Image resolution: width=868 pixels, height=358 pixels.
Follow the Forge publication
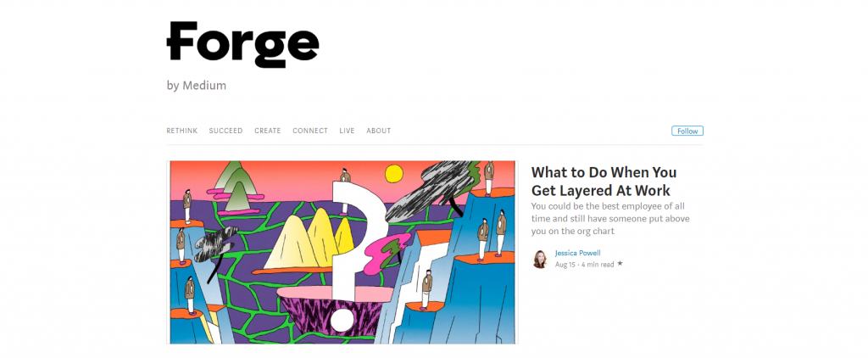click(687, 131)
